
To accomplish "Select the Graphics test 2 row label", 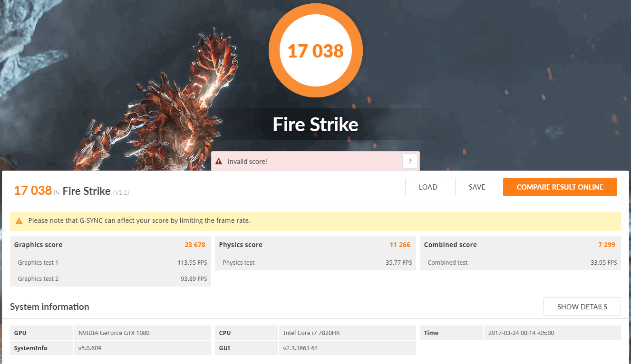I will click(x=38, y=278).
